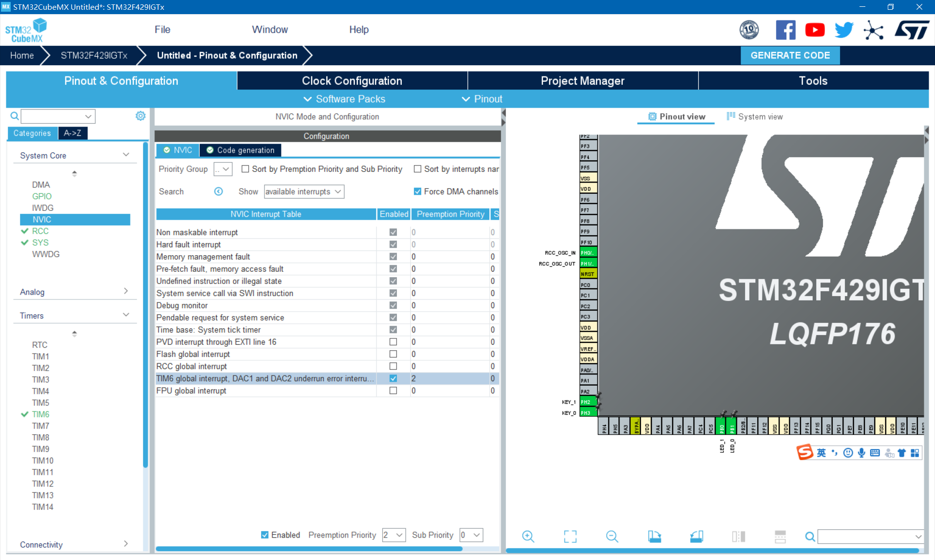Toggle Force DMA channels checkbox
The height and width of the screenshot is (560, 935).
coord(417,191)
